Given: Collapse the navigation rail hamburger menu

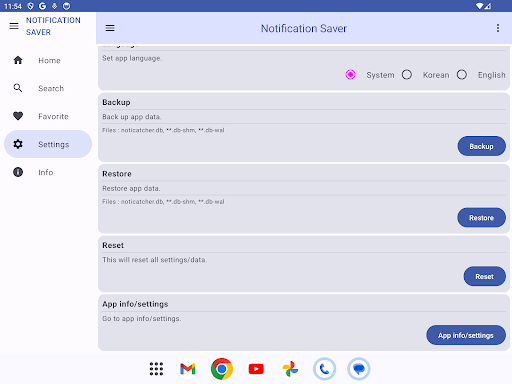Looking at the screenshot, I should 14,26.
